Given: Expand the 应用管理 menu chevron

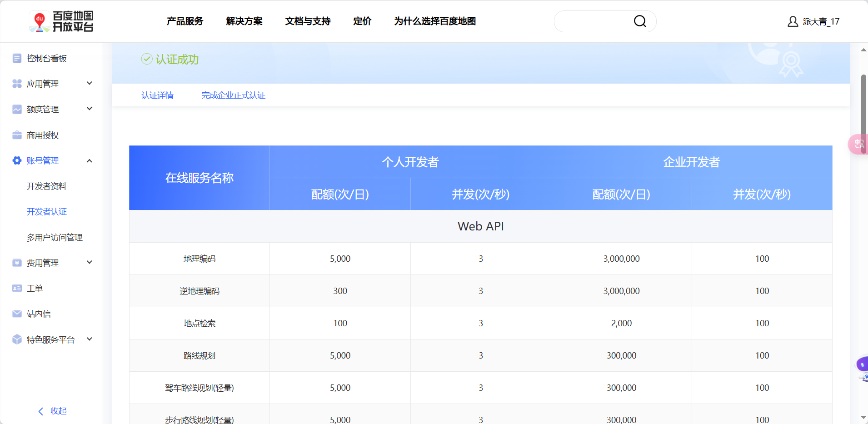Looking at the screenshot, I should coord(90,83).
